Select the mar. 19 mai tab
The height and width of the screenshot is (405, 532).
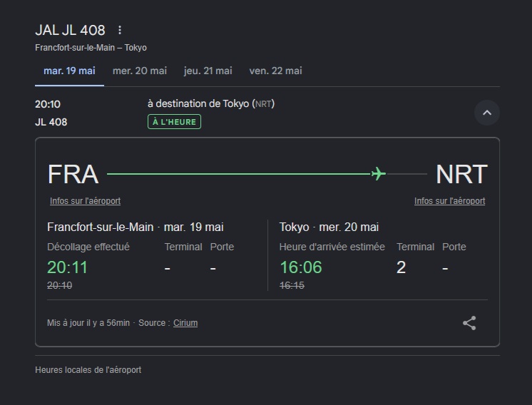point(69,71)
